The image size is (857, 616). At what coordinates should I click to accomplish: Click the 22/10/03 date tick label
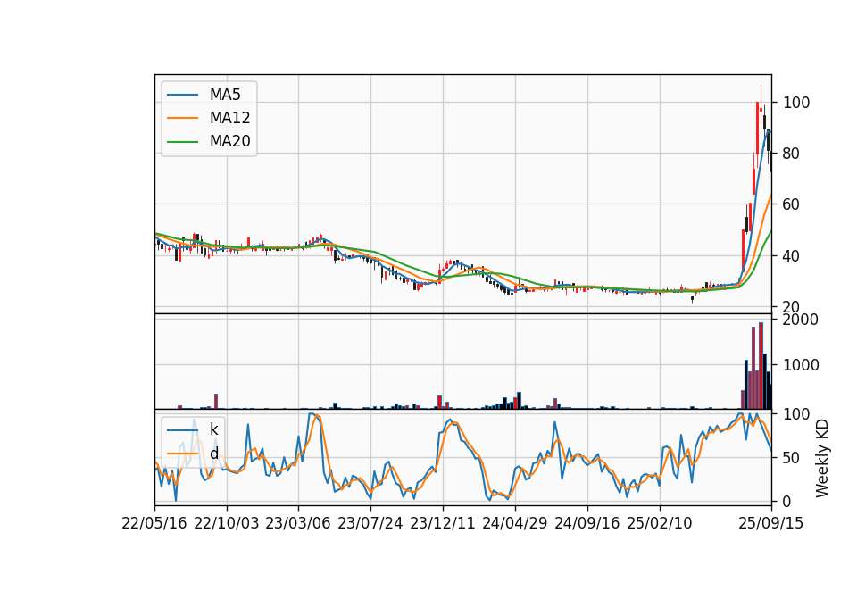point(226,523)
